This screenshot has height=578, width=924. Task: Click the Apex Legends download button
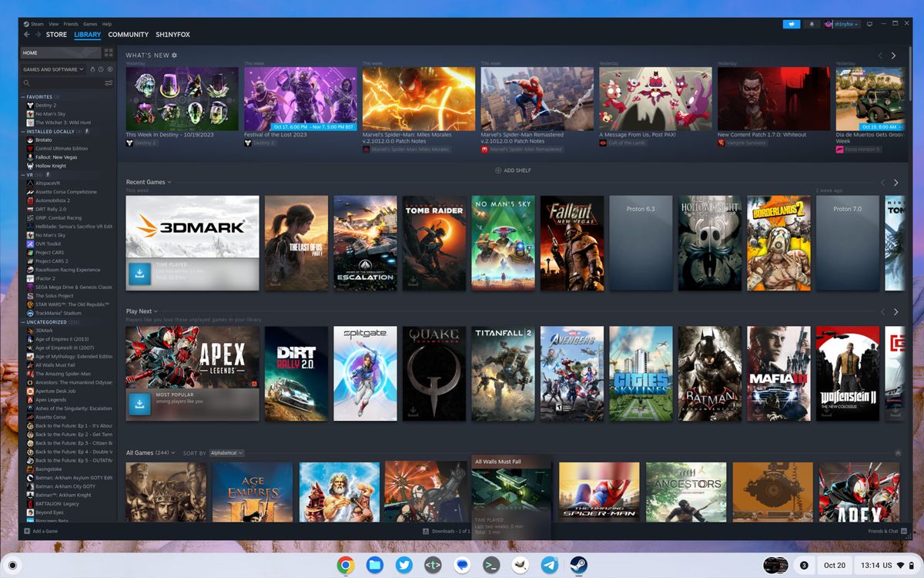click(x=139, y=404)
